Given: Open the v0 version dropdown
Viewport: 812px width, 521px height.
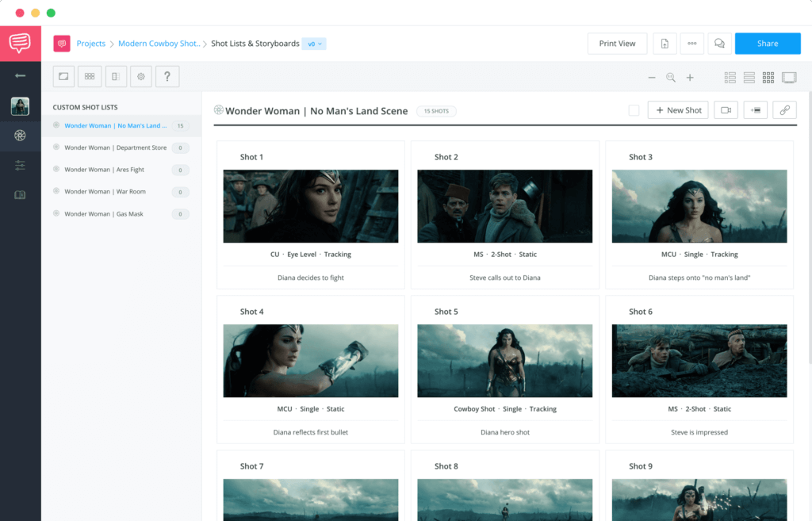Looking at the screenshot, I should [314, 44].
